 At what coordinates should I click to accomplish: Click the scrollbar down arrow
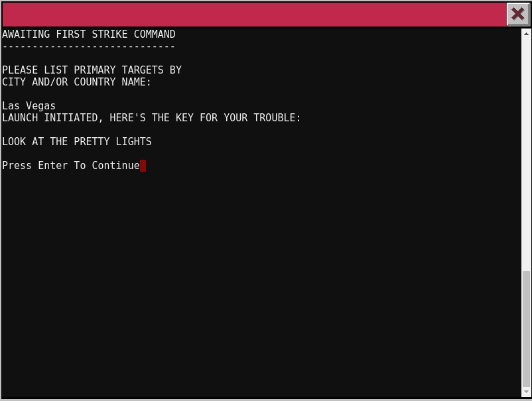(x=526, y=392)
